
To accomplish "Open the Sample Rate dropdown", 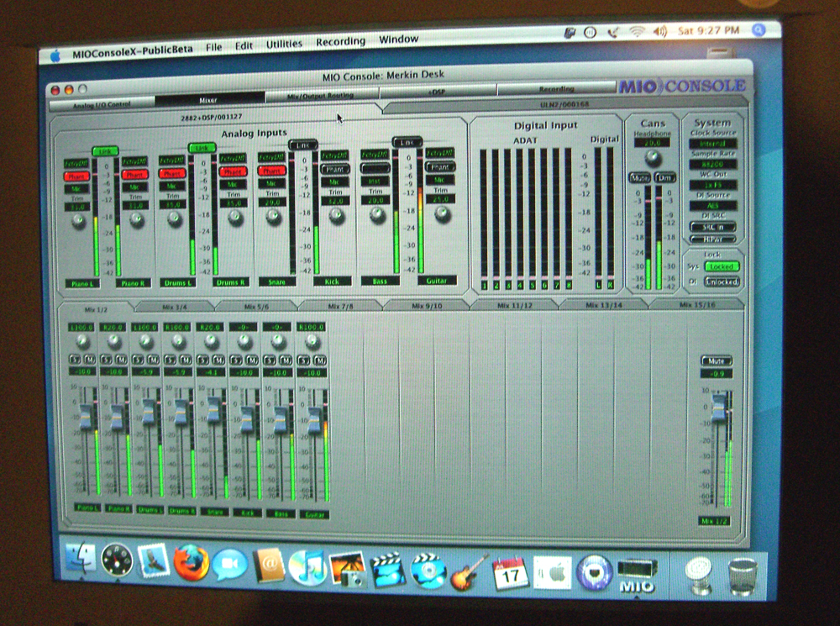I will tap(712, 165).
